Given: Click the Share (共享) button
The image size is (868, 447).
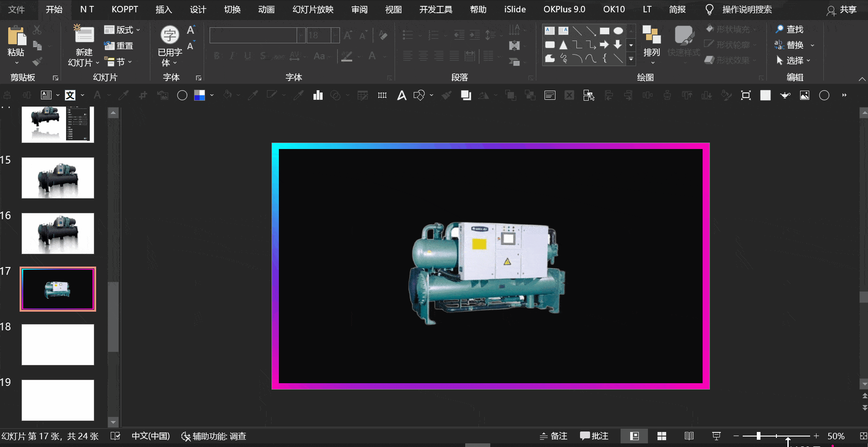Looking at the screenshot, I should [x=842, y=10].
